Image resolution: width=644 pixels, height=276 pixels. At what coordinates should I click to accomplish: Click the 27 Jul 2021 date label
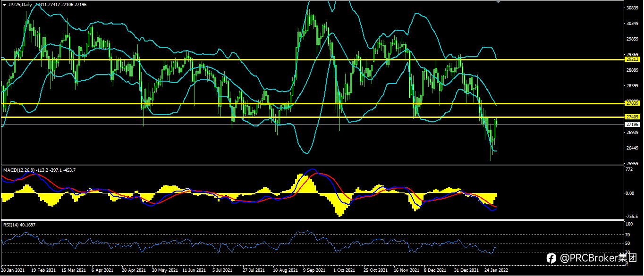(x=254, y=271)
